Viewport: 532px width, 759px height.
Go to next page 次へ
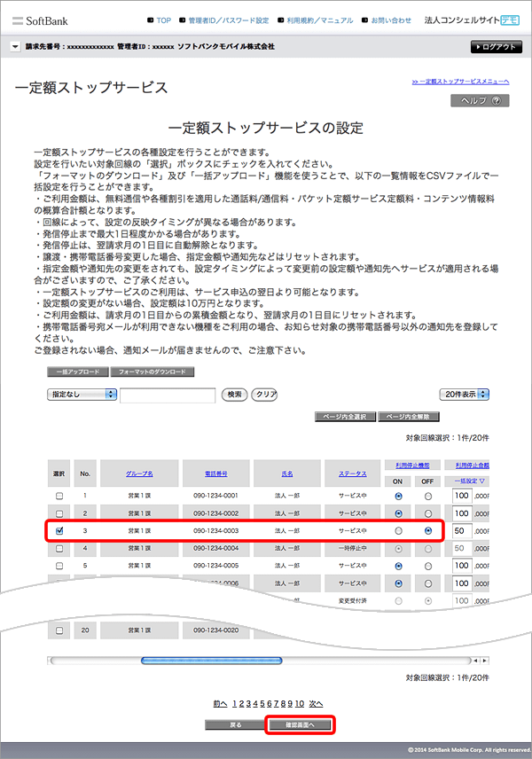[317, 704]
